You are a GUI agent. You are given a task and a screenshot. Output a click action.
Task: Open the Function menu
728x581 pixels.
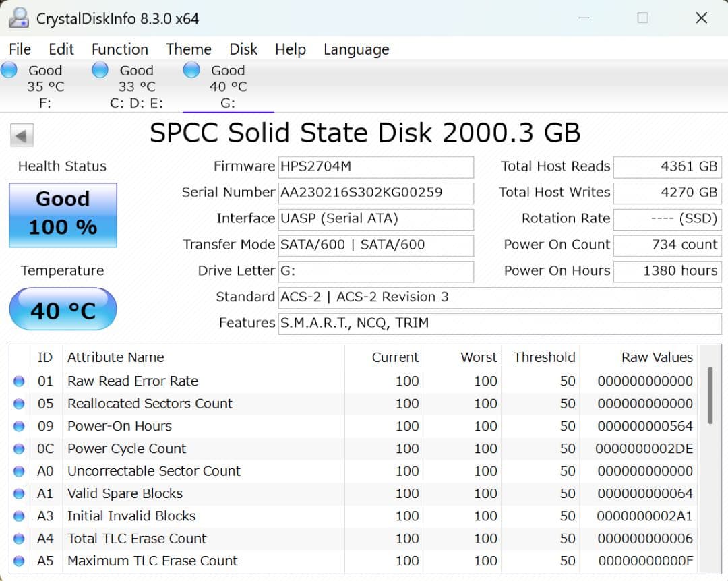click(120, 49)
